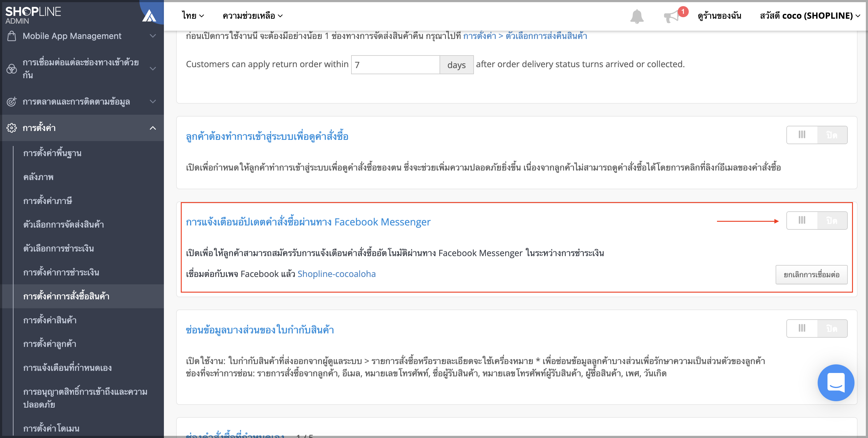Open the สวัสดี coco (SHOPLINE) account dropdown
The image size is (868, 438).
(810, 15)
